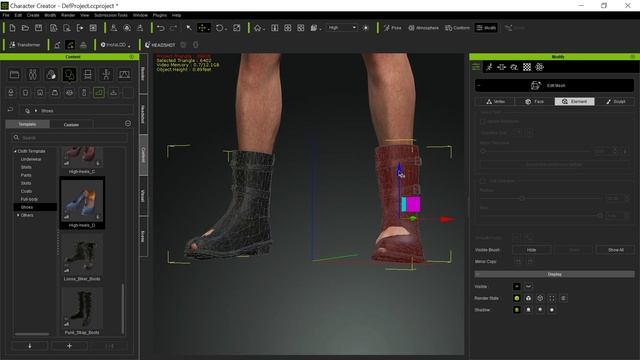Click the Apply down-arrow button below the content list
Screen dimensions: 640x360
coord(30,346)
